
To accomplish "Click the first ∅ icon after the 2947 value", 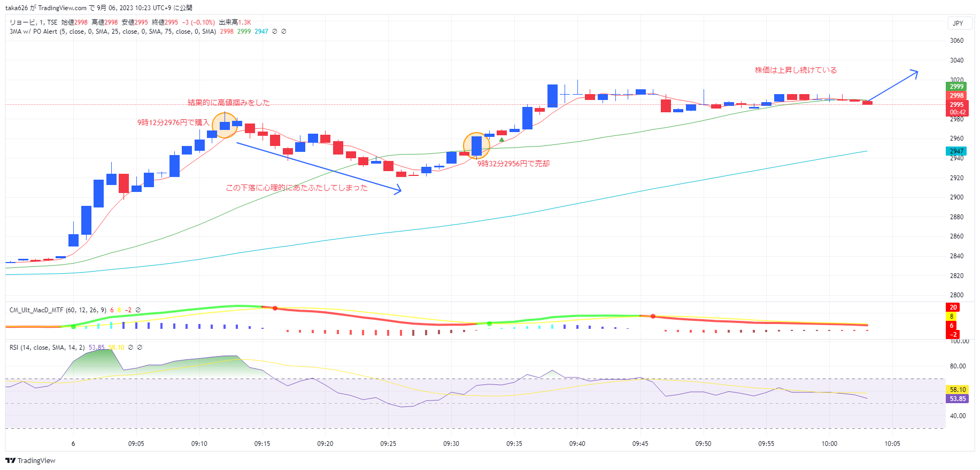I will [275, 32].
